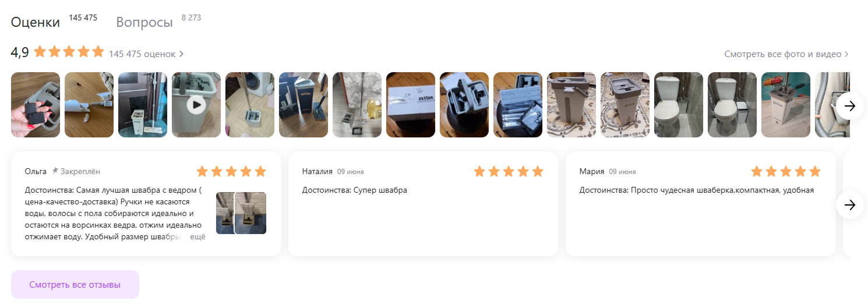868x308 pixels.
Task: Open the 145 475 оценок link
Action: [x=142, y=54]
